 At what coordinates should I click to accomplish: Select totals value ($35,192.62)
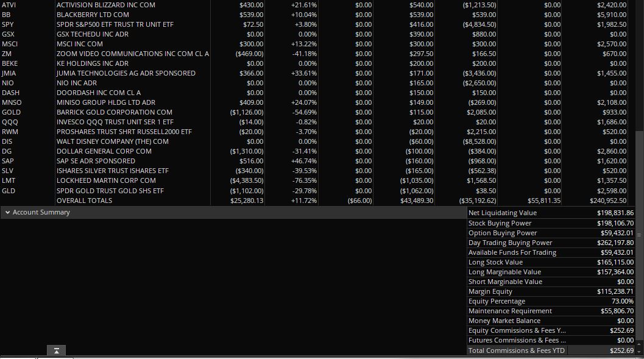(x=478, y=201)
